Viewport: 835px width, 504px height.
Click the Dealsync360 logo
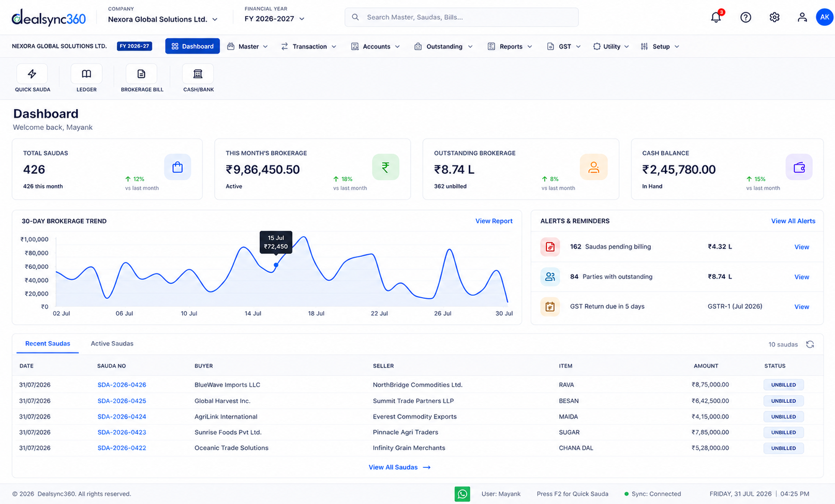coord(49,18)
